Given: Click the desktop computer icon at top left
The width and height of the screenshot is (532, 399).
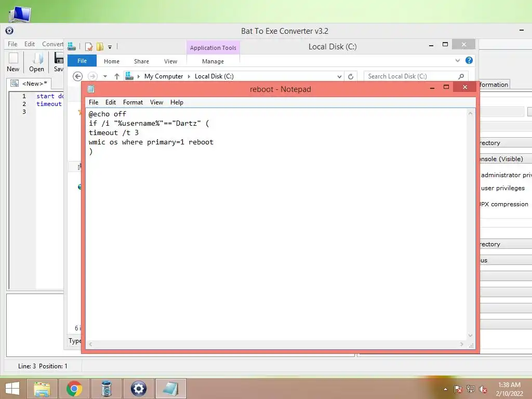Looking at the screenshot, I should (20, 14).
